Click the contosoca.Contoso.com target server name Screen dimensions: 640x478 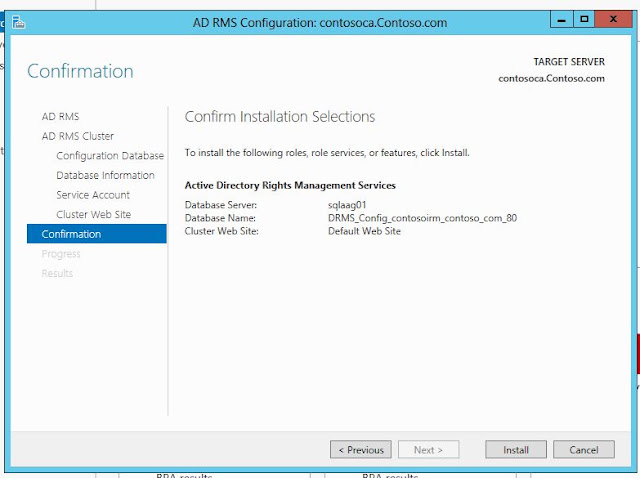point(551,78)
